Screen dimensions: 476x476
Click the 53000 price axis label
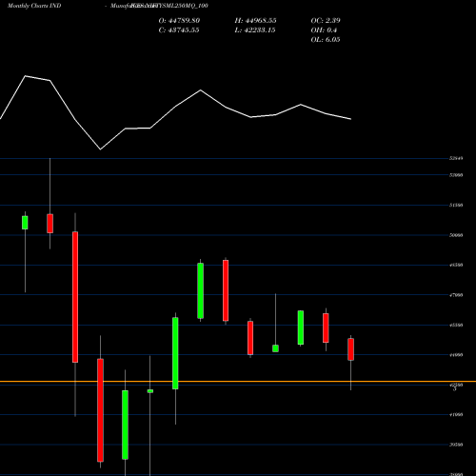[456, 175]
